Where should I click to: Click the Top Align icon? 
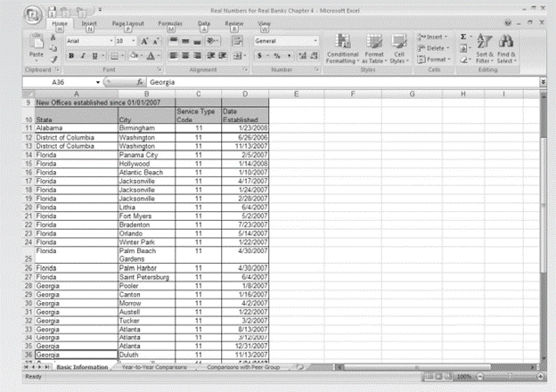click(174, 41)
